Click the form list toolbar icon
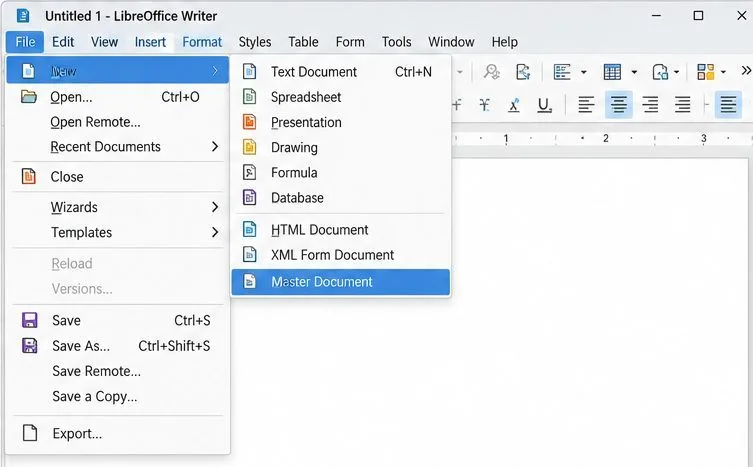Viewport: 753px width, 467px height. point(562,72)
